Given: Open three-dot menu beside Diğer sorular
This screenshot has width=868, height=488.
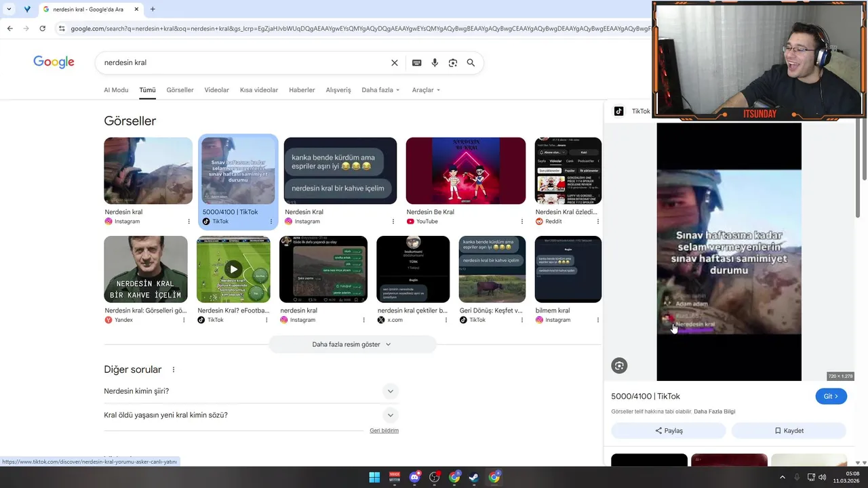Looking at the screenshot, I should [174, 369].
